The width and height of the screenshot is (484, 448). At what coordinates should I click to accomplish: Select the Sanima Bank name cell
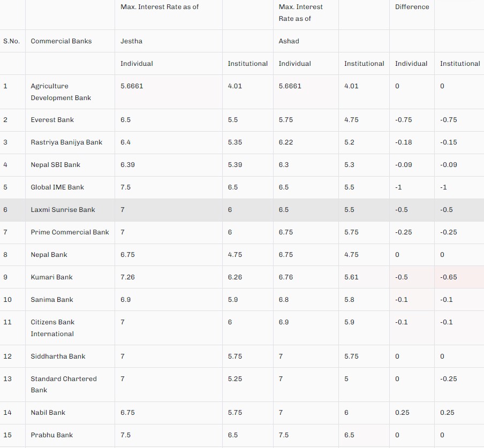click(x=52, y=300)
